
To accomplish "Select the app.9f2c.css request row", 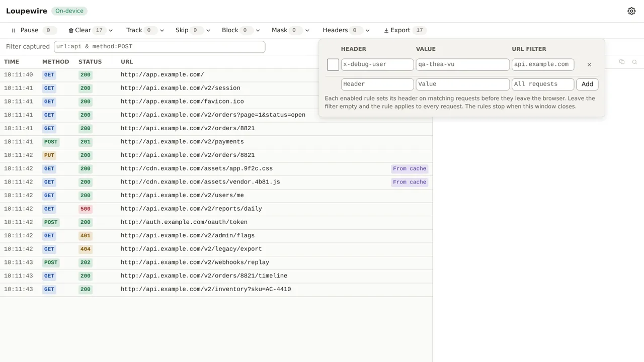I will [x=216, y=168].
